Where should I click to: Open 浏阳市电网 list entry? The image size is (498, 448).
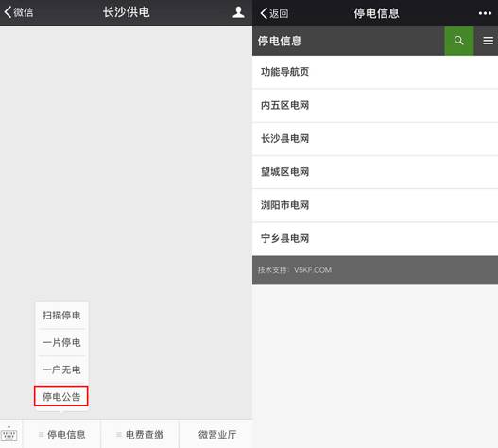click(x=375, y=205)
